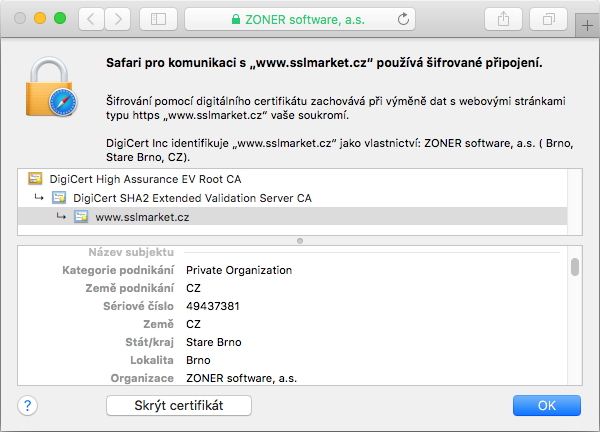
Task: Click the Sériové číslo label
Action: point(139,306)
